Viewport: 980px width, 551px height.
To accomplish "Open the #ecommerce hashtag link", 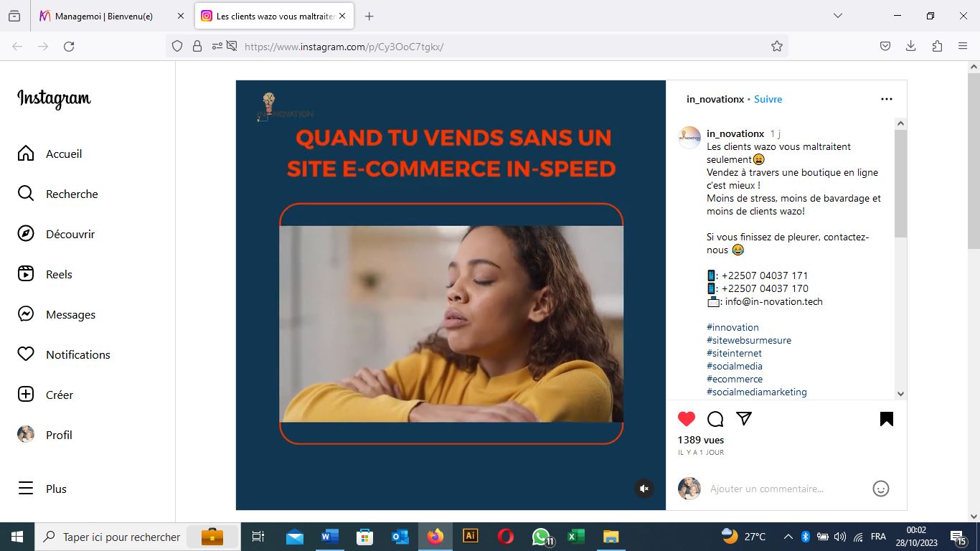I will point(734,379).
